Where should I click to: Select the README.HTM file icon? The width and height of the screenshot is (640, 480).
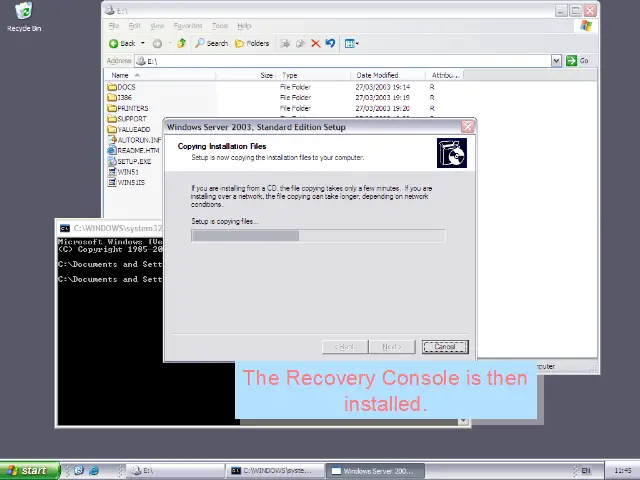[x=112, y=150]
